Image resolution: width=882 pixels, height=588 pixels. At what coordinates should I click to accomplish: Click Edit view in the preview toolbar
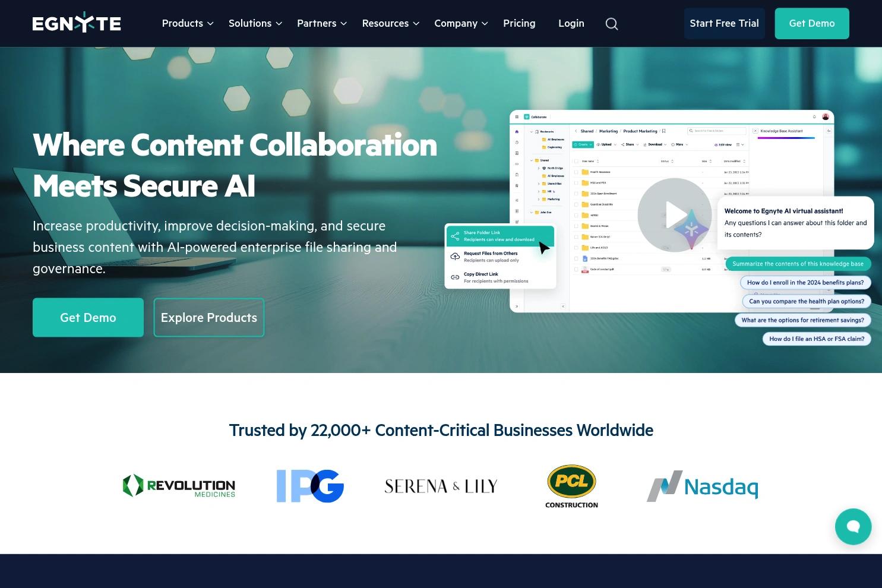(x=723, y=144)
